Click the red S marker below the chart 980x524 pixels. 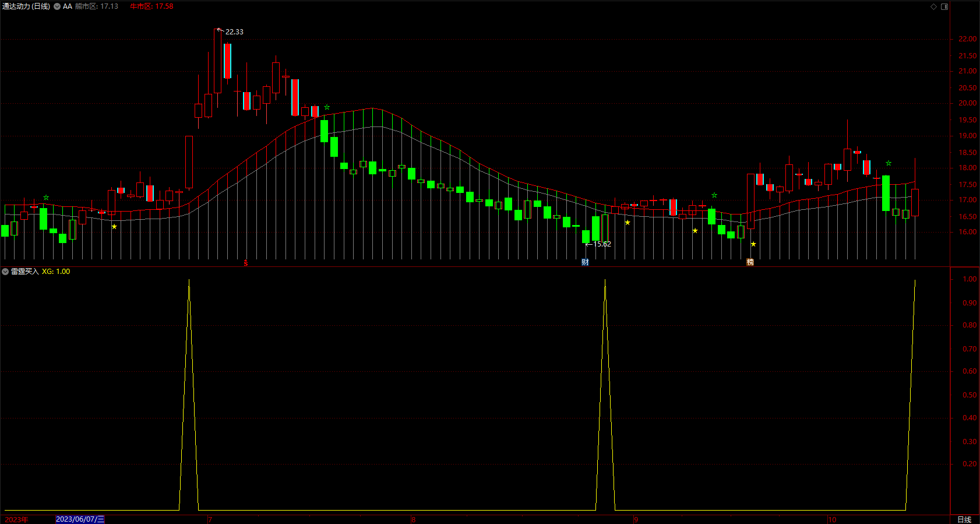[246, 263]
